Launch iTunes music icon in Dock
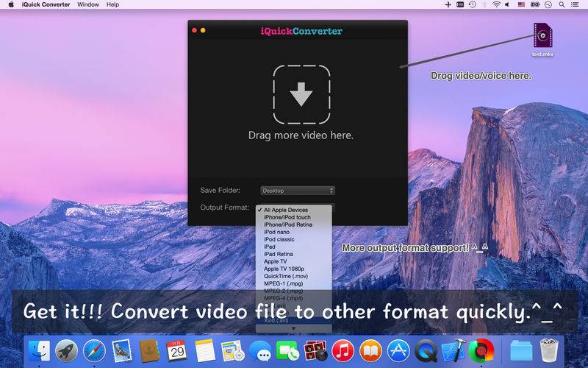Screen dimensions: 588x368 click(343, 351)
